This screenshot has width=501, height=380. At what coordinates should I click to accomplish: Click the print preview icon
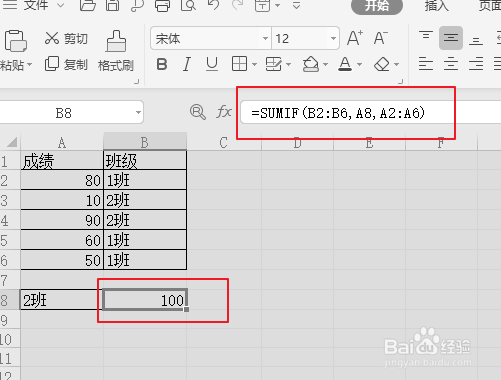188,5
